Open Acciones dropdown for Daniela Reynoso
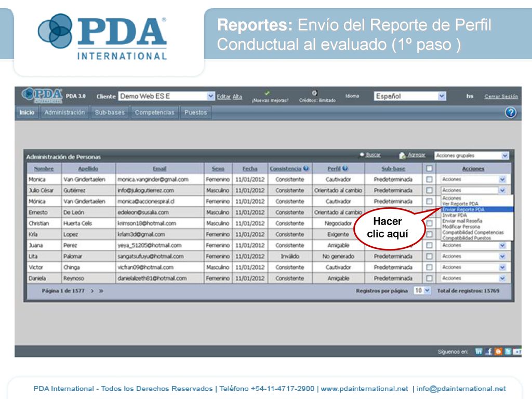532x399 pixels. point(474,278)
